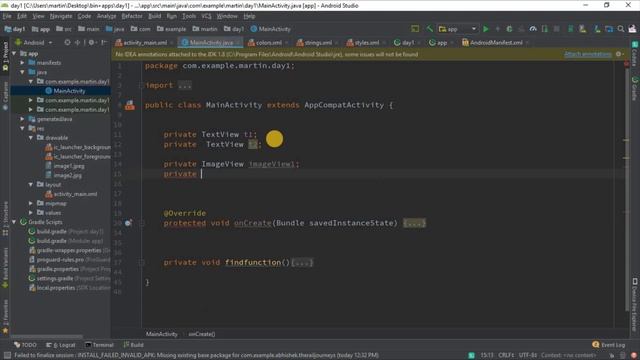Open the TODO tool window
Image resolution: width=640 pixels, height=360 pixels.
pos(25,345)
